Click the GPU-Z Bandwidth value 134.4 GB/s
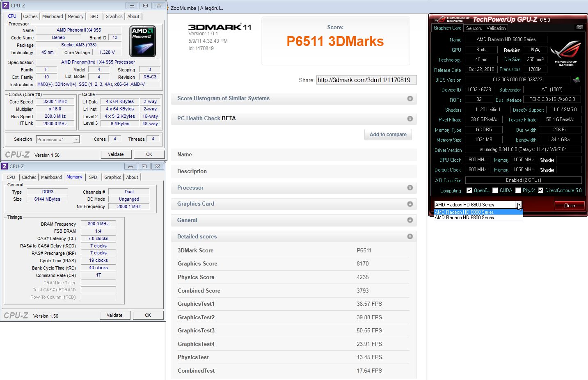The image size is (588, 380). pyautogui.click(x=560, y=140)
